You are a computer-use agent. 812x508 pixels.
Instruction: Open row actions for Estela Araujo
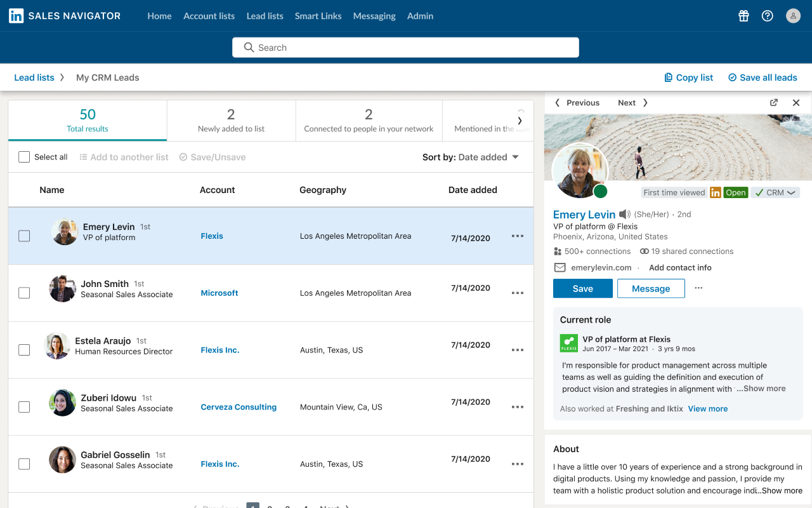tap(518, 350)
